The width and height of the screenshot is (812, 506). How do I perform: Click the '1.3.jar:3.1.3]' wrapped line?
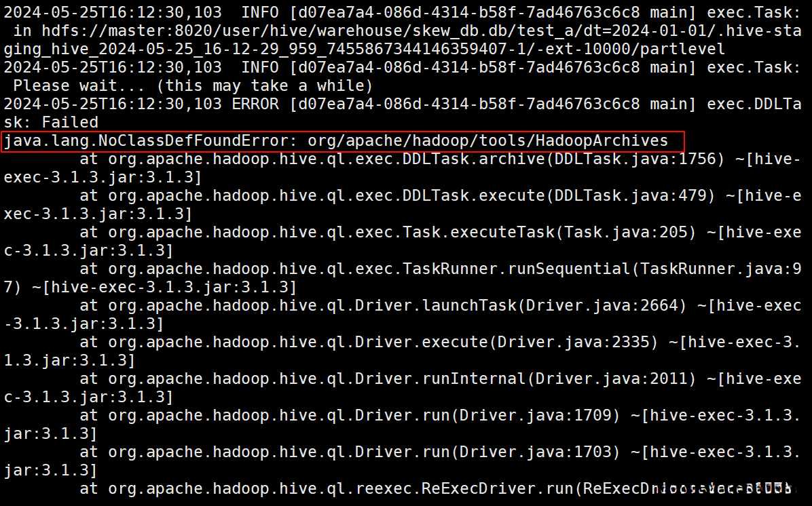[x=69, y=361]
